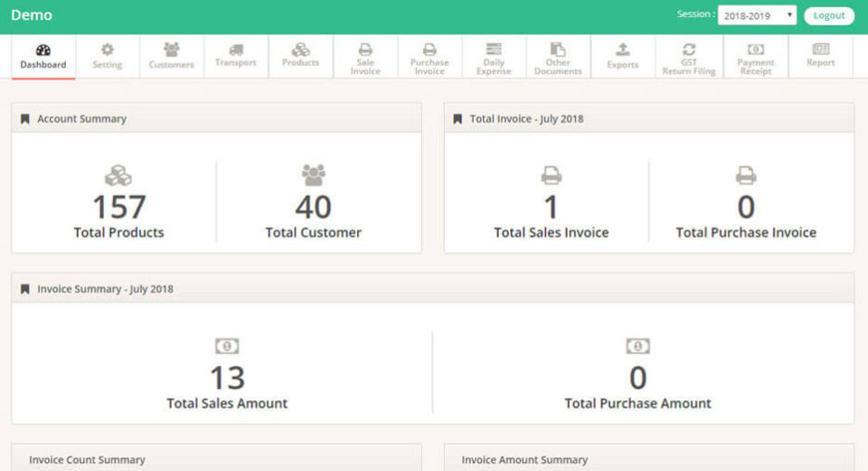Click the 40 total customer count

[314, 207]
